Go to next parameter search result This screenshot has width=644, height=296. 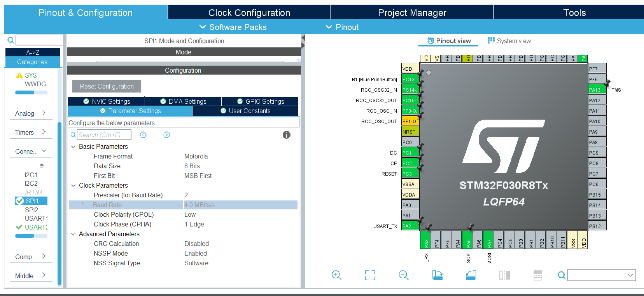click(x=166, y=135)
